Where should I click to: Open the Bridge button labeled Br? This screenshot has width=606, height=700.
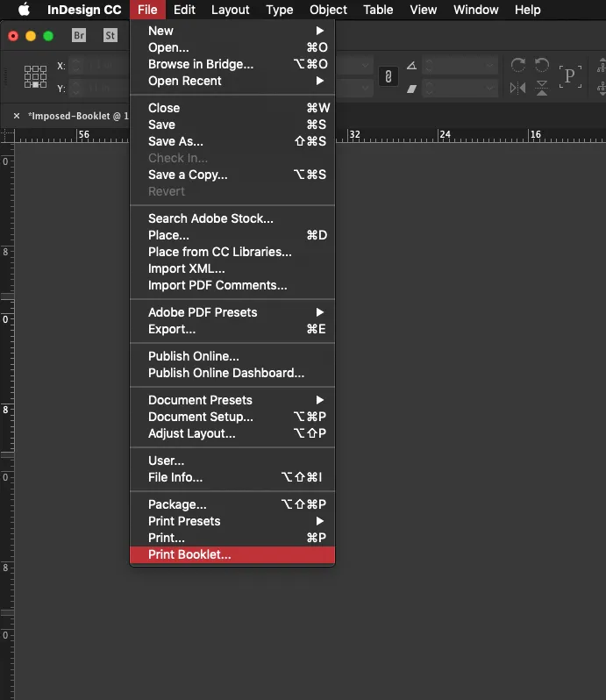[79, 35]
